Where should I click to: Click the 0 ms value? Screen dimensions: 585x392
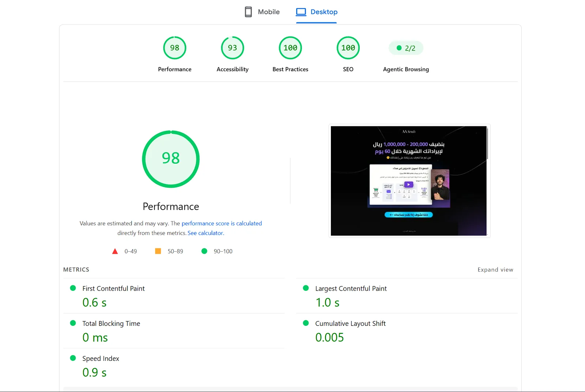pyautogui.click(x=95, y=338)
